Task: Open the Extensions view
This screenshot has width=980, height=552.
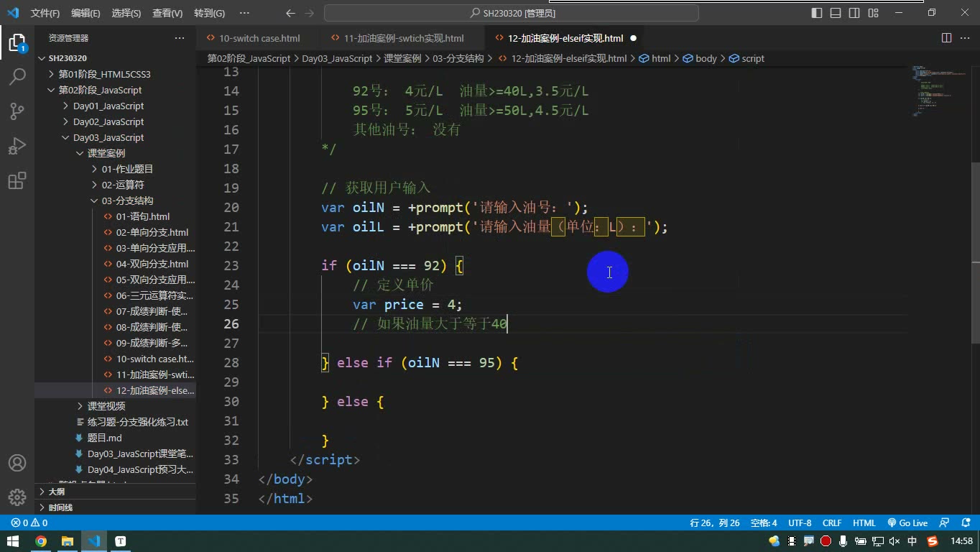Action: tap(17, 180)
